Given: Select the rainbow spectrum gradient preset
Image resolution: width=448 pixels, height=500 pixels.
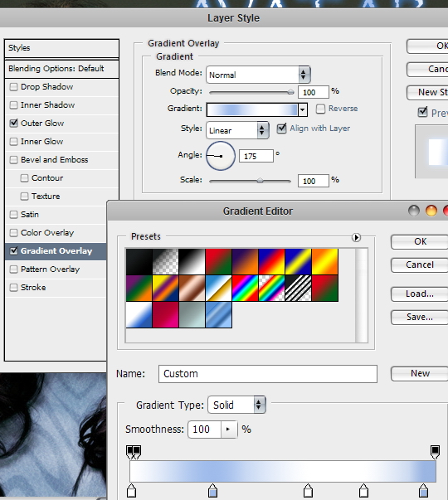Looking at the screenshot, I should [245, 289].
